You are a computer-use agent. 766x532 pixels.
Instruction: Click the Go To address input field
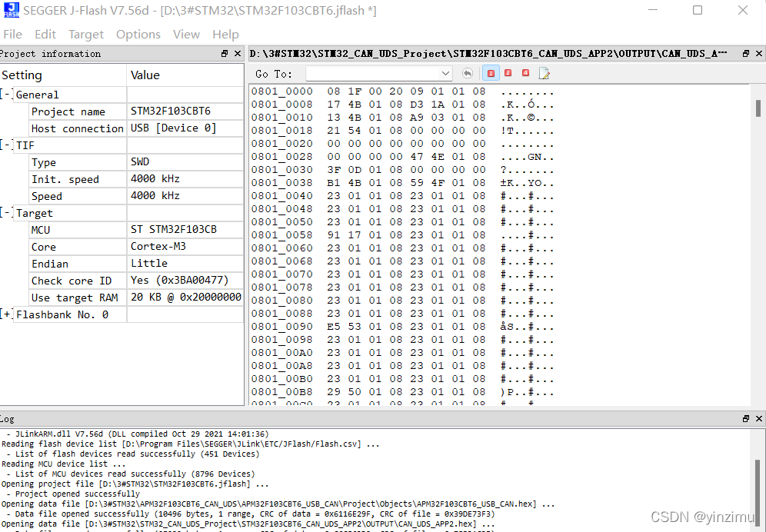(373, 73)
